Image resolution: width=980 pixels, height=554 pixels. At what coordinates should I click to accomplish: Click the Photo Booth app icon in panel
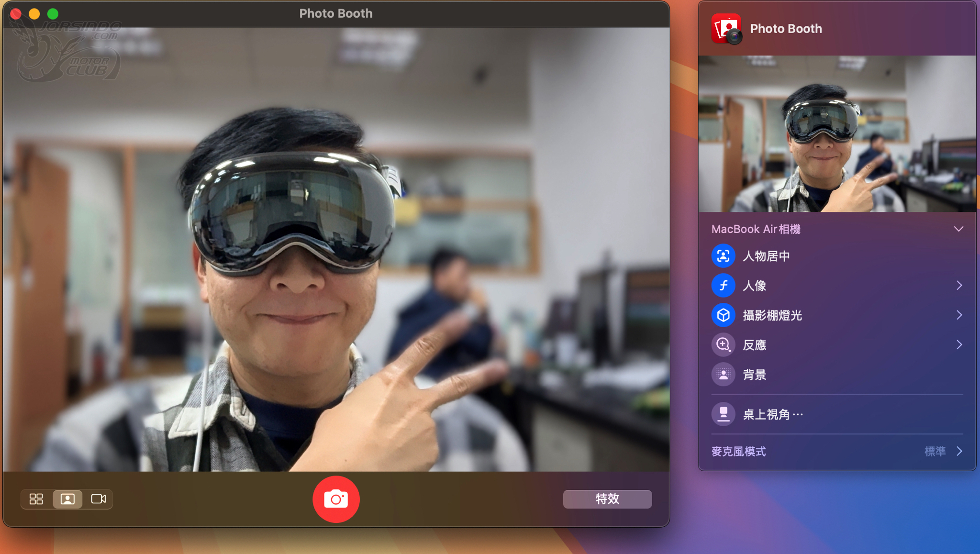(727, 29)
